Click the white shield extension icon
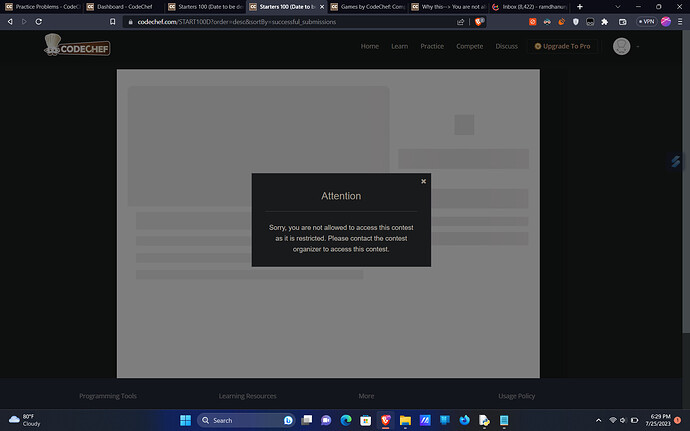The image size is (690, 431). click(x=576, y=22)
